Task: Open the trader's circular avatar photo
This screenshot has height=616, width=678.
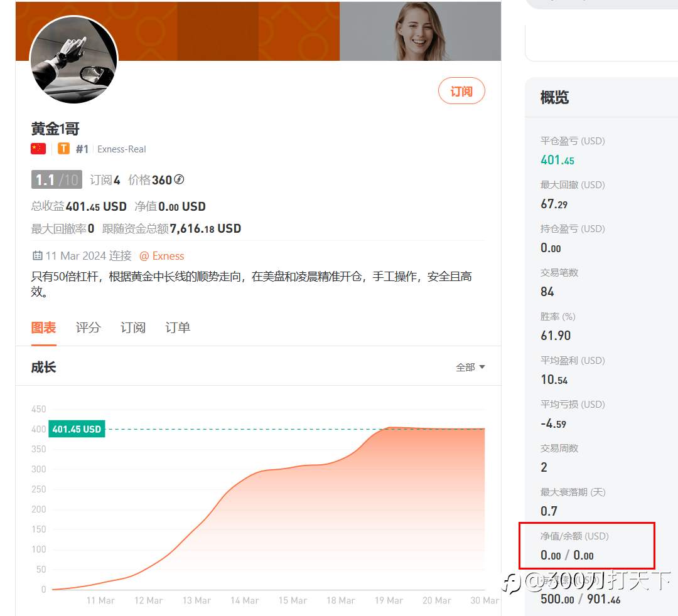Action: click(73, 60)
